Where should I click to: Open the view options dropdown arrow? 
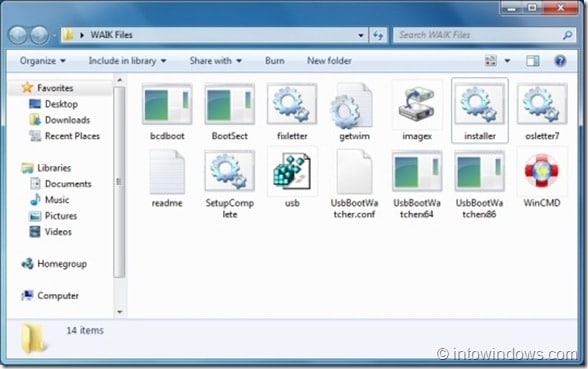click(x=507, y=61)
